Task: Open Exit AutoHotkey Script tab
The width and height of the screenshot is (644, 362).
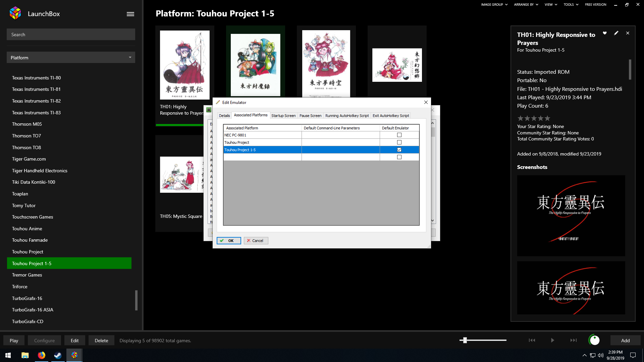Action: coord(391,116)
